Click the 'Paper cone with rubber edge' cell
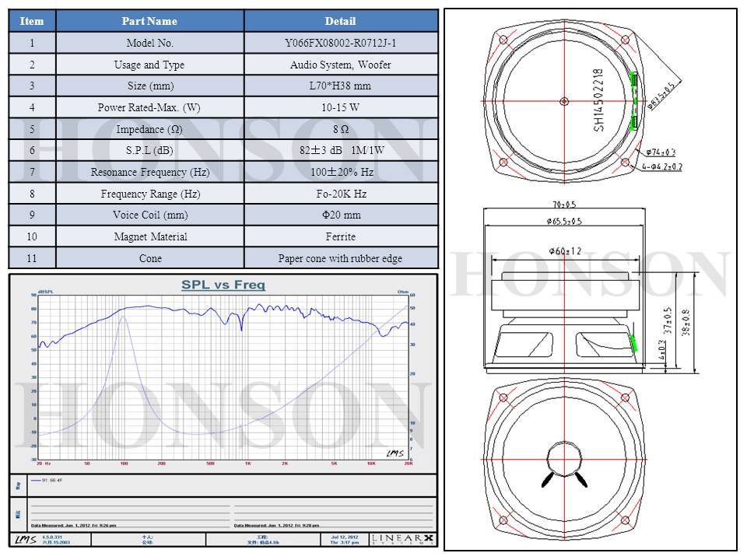747x560 pixels. pyautogui.click(x=341, y=258)
